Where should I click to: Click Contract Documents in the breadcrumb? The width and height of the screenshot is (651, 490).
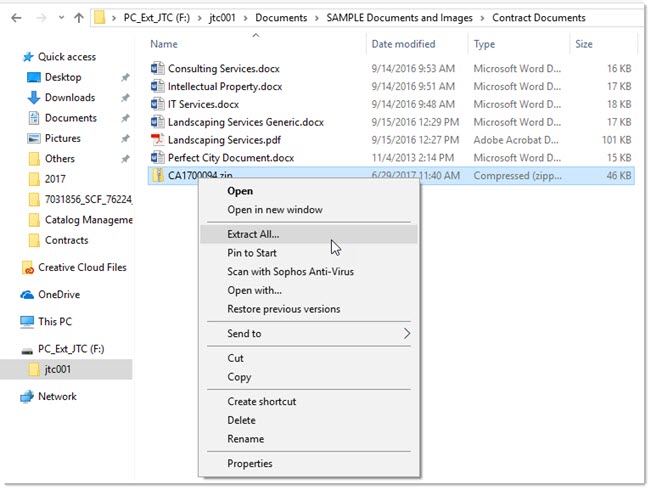539,18
